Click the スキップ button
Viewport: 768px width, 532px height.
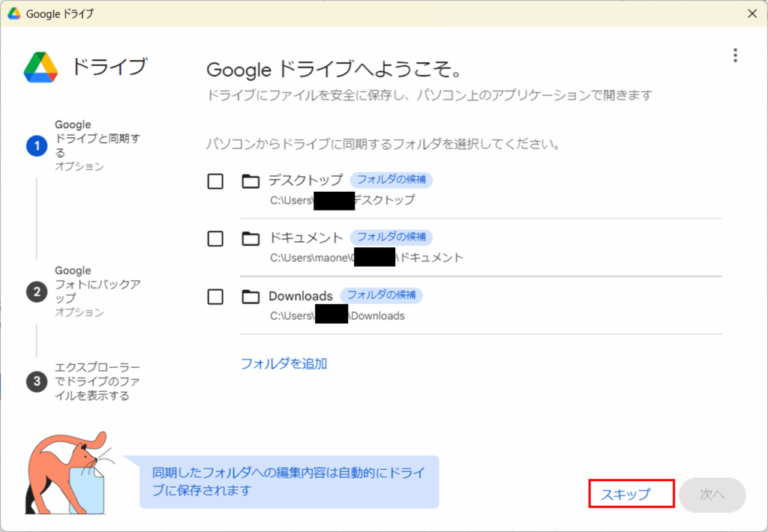(x=631, y=494)
